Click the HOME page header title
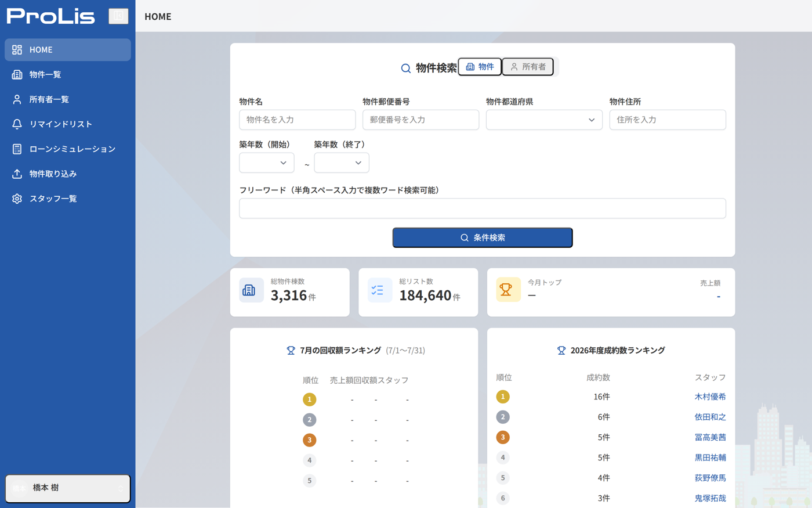The image size is (812, 508). (x=158, y=17)
